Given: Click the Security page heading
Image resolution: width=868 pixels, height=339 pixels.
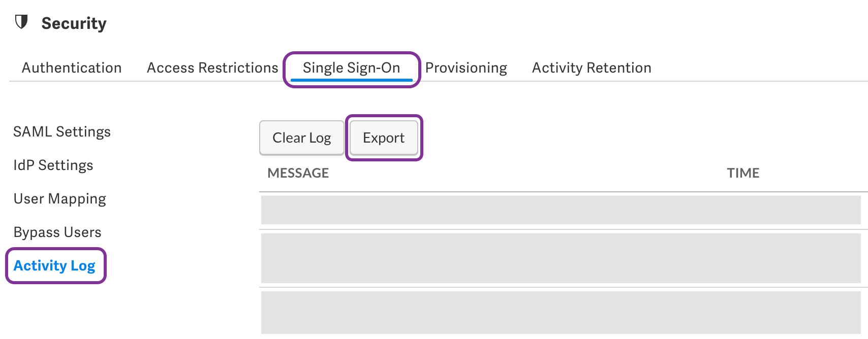Looking at the screenshot, I should (74, 23).
